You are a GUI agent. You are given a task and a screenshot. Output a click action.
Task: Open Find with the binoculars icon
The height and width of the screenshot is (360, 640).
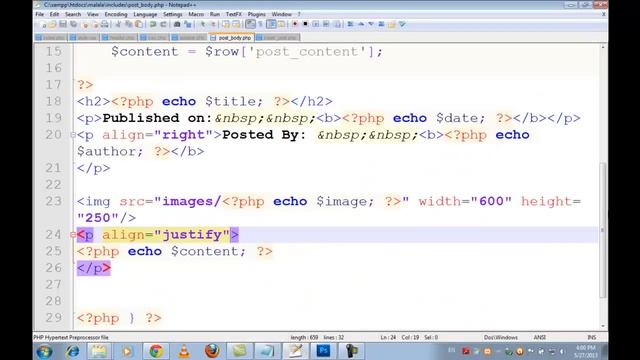click(177, 24)
